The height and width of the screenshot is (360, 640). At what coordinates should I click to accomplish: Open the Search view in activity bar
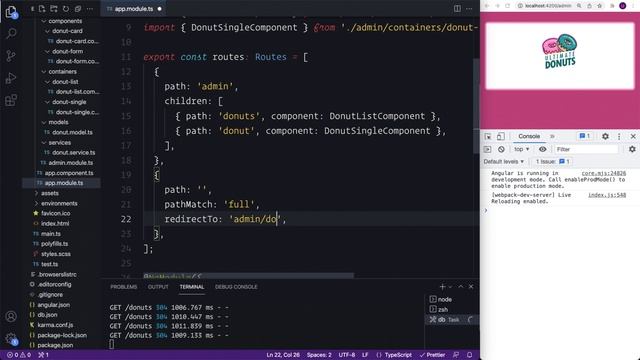pos(11,33)
